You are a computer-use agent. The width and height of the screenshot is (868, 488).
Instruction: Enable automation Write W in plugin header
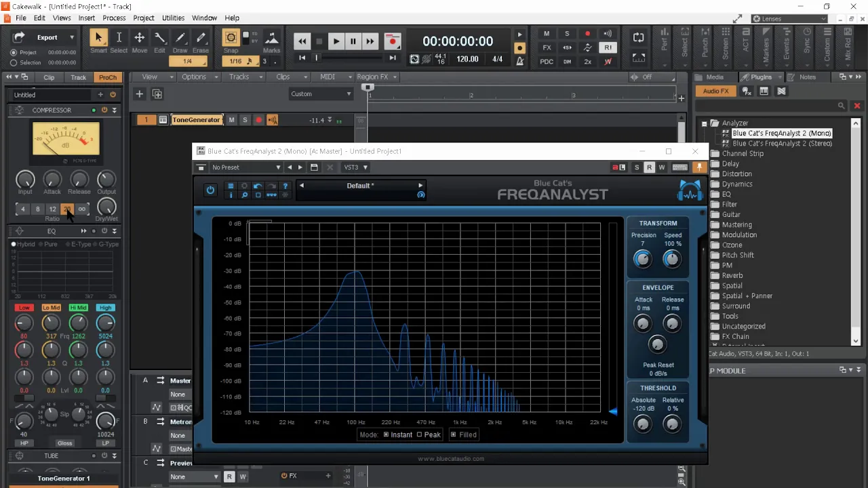point(661,167)
